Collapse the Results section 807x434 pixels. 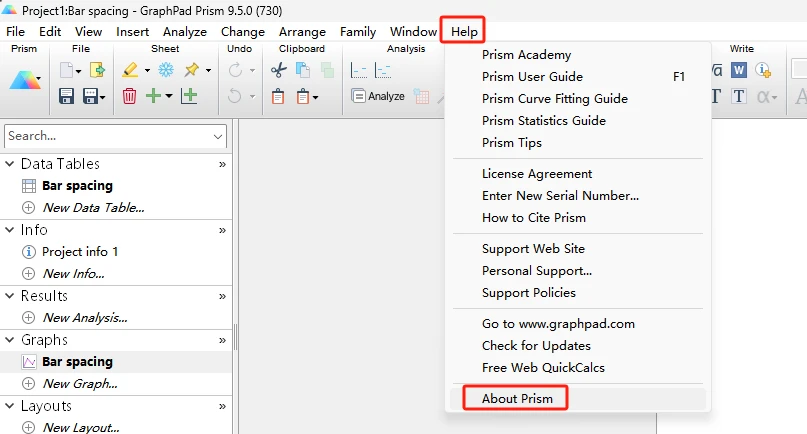pos(9,296)
